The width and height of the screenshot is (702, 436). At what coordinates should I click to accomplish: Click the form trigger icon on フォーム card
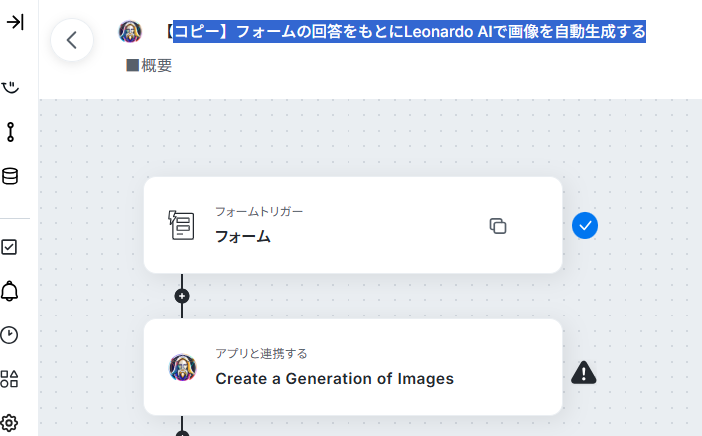click(181, 225)
